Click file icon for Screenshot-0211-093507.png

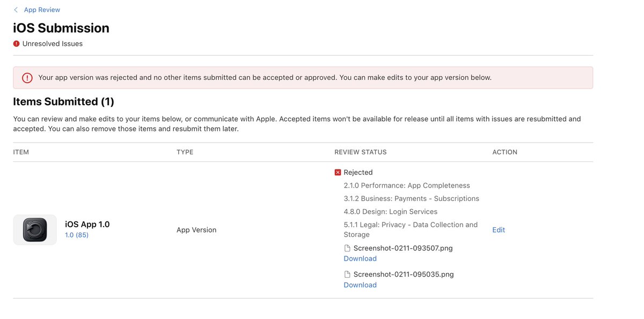pos(347,248)
